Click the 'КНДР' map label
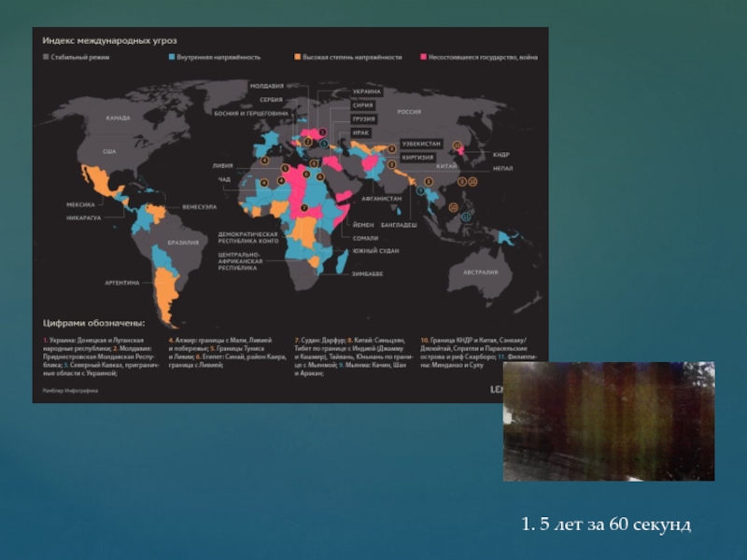The image size is (747, 560). 501,155
